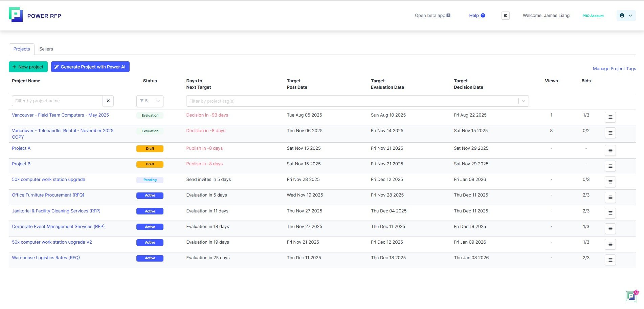Click the New project button

[x=28, y=67]
